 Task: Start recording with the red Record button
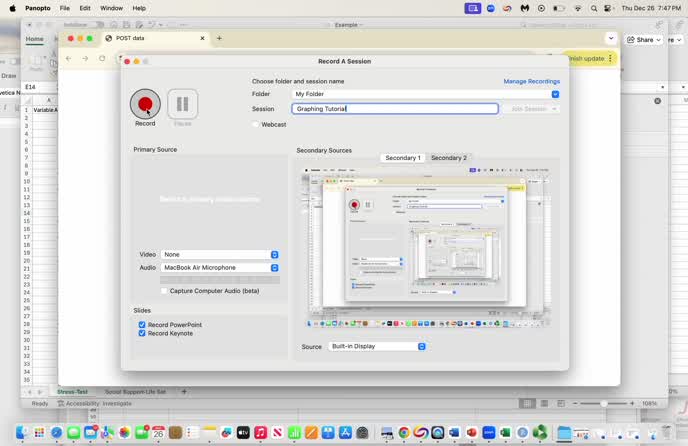(145, 103)
